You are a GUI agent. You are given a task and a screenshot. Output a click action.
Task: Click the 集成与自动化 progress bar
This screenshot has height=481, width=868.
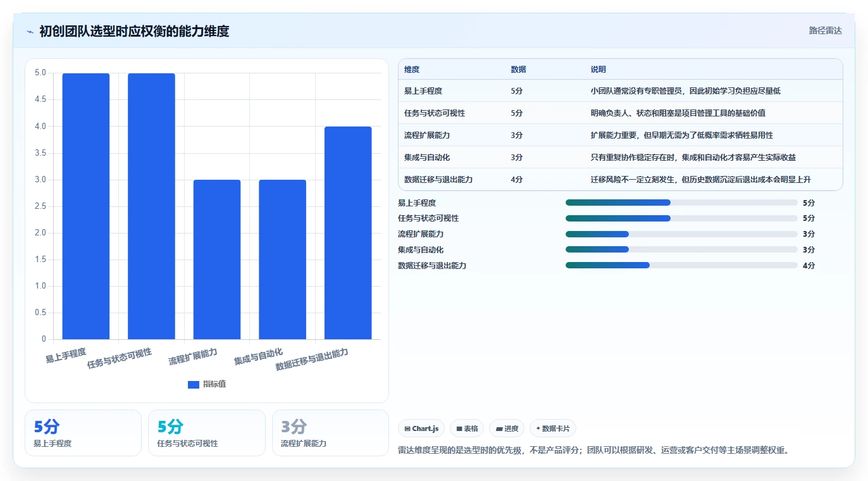(681, 250)
